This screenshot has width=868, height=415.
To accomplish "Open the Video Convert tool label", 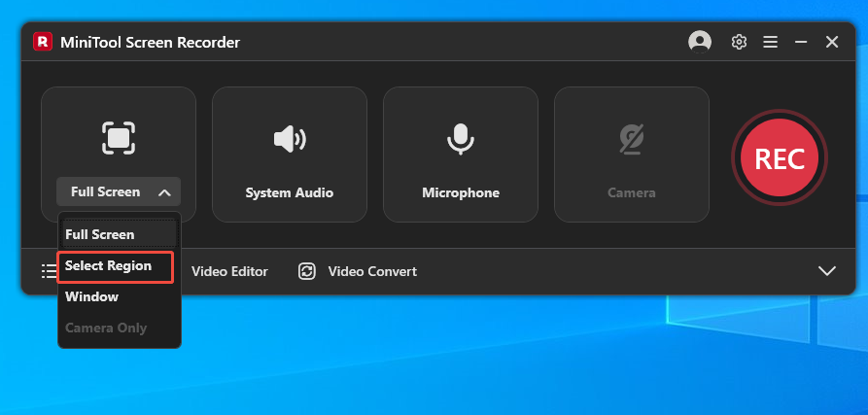I will [372, 272].
